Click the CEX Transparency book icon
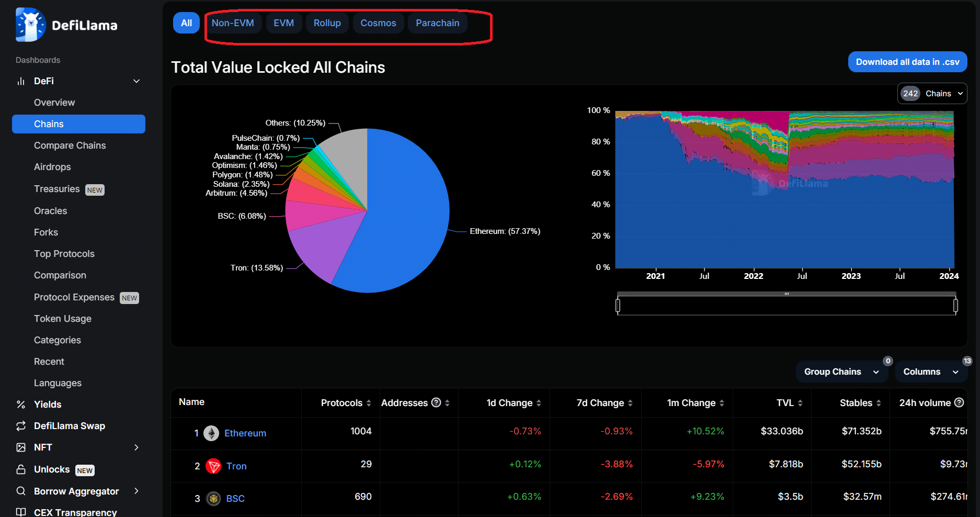Image resolution: width=980 pixels, height=517 pixels. click(x=21, y=512)
